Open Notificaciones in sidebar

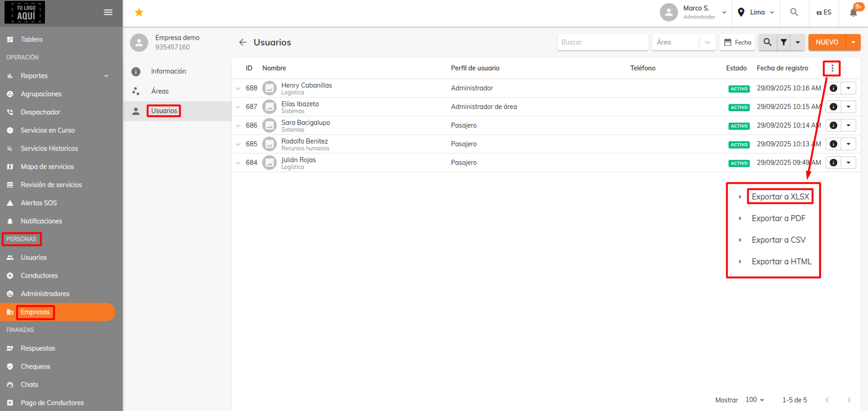coord(41,221)
